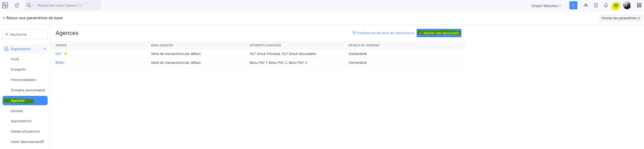
Task: Open Gérer l'abonnement external link
Action: coord(27,142)
